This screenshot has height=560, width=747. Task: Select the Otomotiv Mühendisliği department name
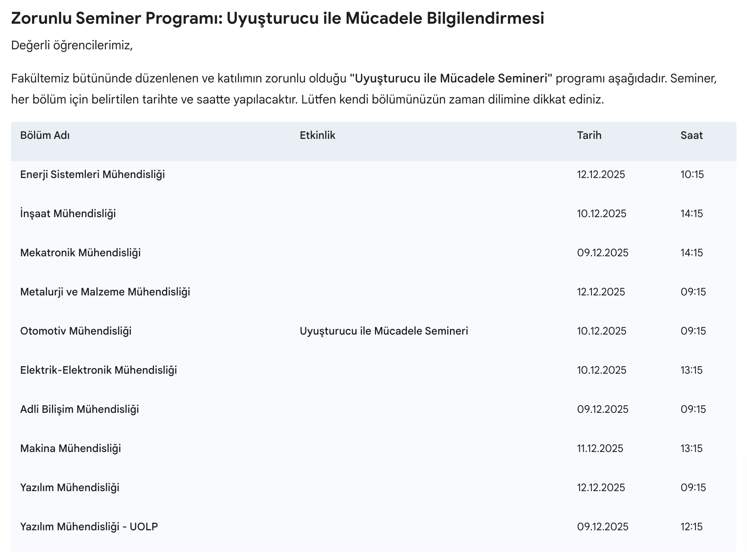(x=76, y=331)
